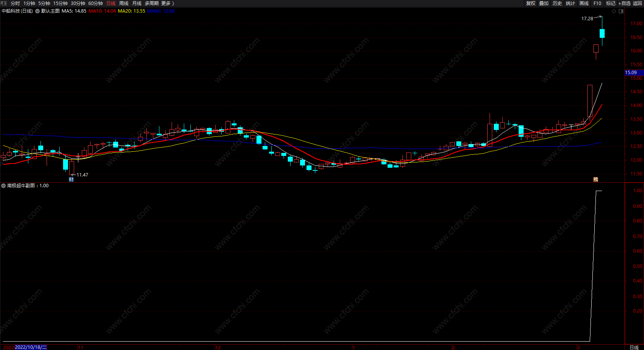The width and height of the screenshot is (644, 350).
Task: Activate the 画线 drawing tool
Action: click(584, 3)
